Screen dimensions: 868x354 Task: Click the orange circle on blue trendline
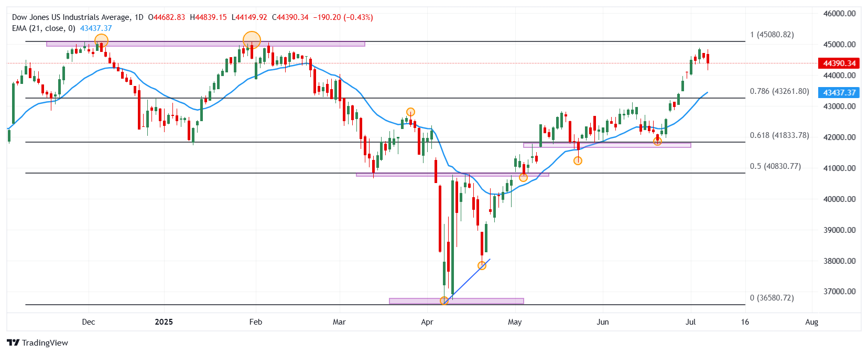[482, 266]
